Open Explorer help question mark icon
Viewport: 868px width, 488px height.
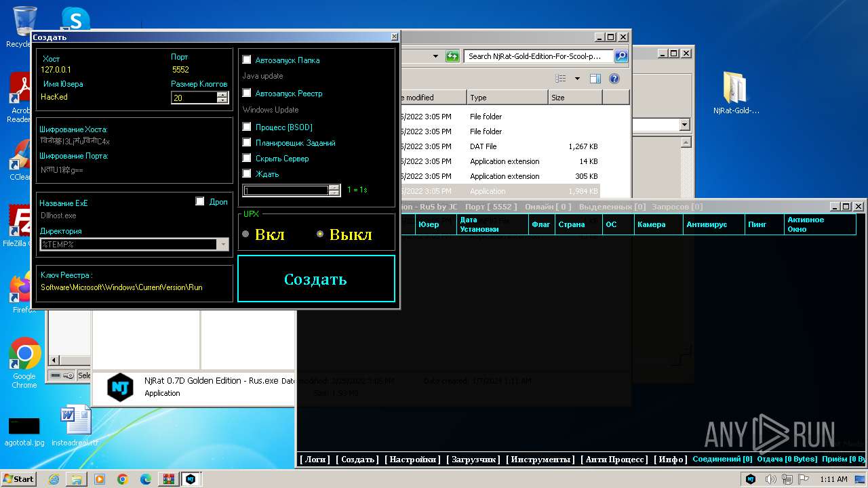(x=614, y=79)
